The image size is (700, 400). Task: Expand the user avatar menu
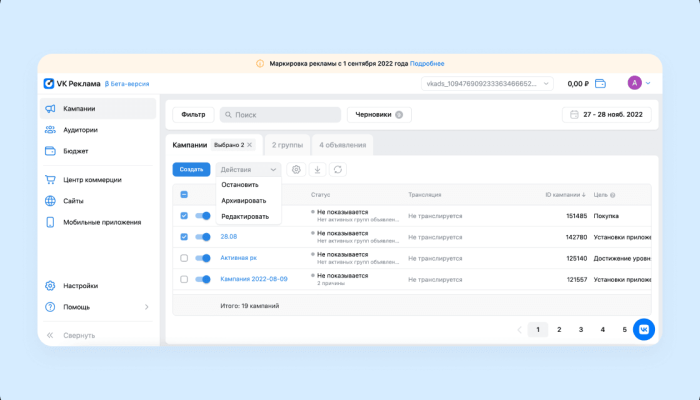[639, 83]
